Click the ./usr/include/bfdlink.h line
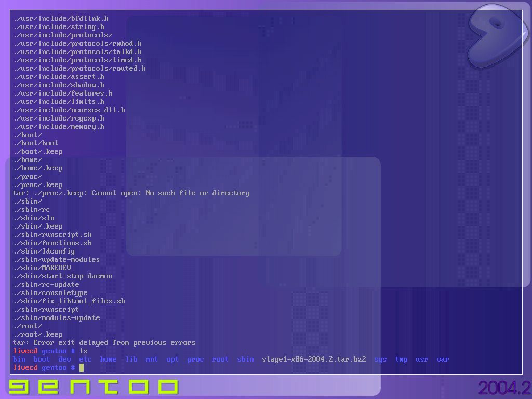 coord(61,19)
